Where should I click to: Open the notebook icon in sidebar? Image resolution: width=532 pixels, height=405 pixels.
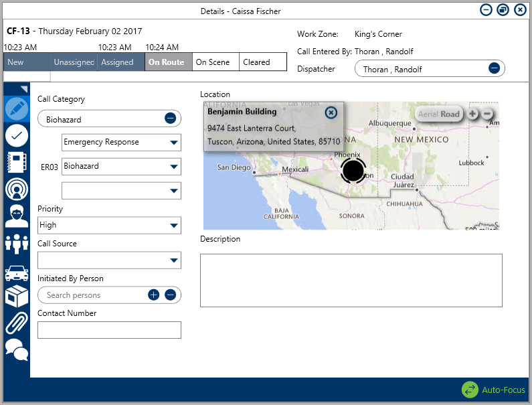tap(17, 163)
